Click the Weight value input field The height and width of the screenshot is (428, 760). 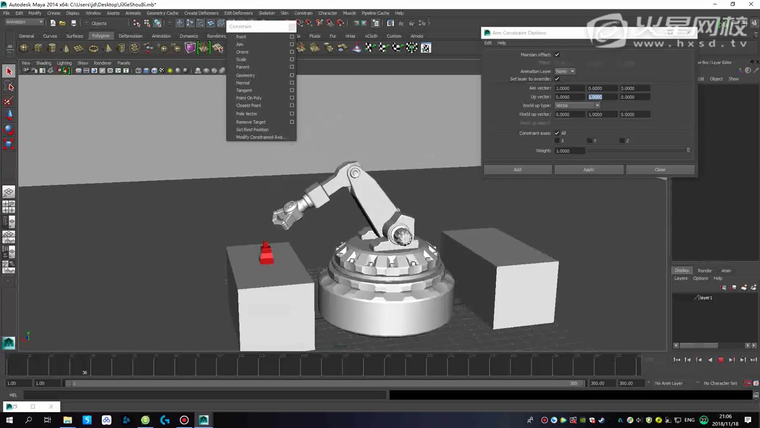[569, 150]
